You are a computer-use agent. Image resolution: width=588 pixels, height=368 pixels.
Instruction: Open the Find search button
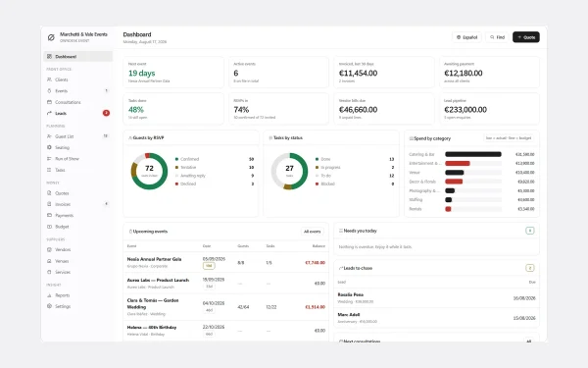(497, 37)
